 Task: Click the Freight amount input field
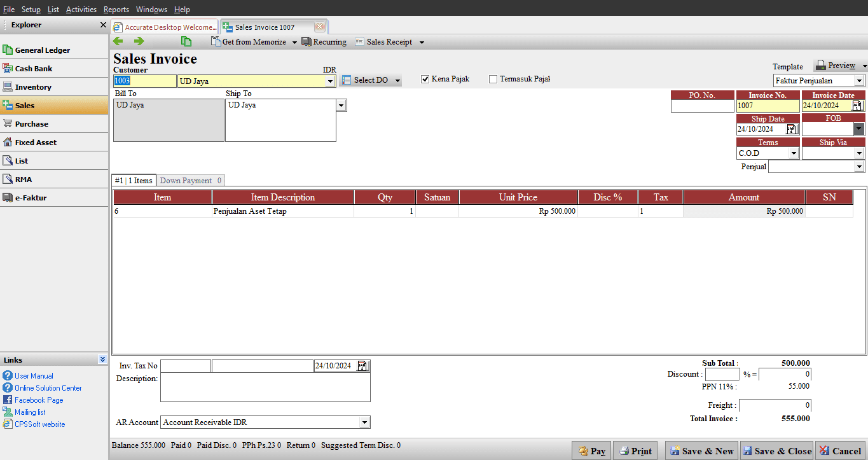click(775, 405)
